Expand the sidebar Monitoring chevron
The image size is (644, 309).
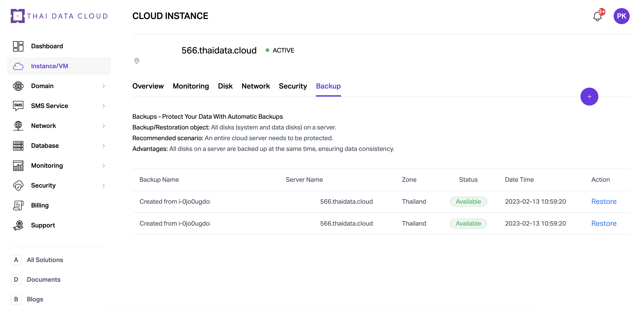coord(104,165)
